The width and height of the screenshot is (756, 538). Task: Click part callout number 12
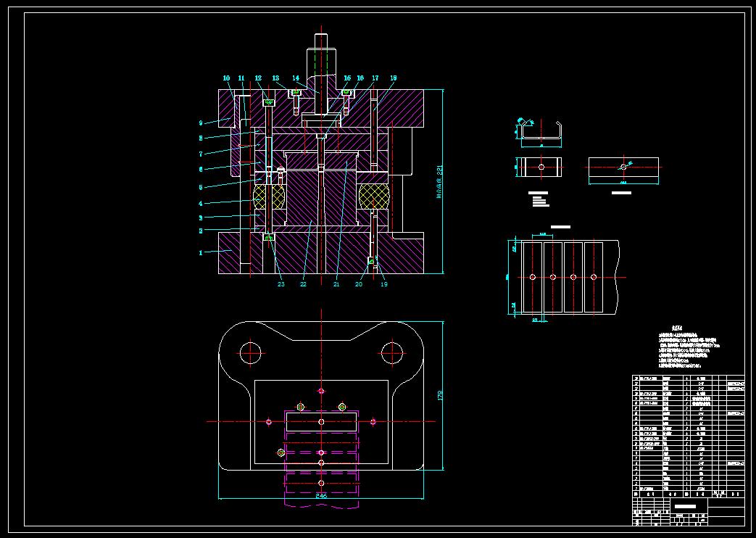tap(259, 78)
